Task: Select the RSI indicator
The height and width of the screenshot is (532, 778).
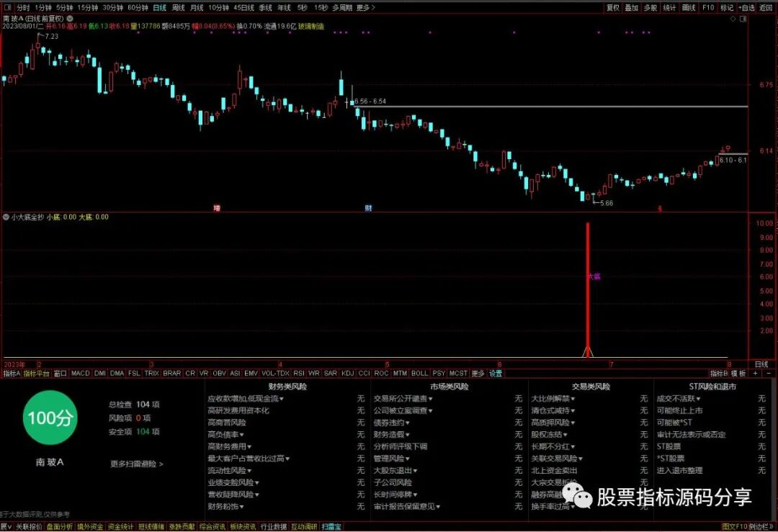Action: pos(299,374)
